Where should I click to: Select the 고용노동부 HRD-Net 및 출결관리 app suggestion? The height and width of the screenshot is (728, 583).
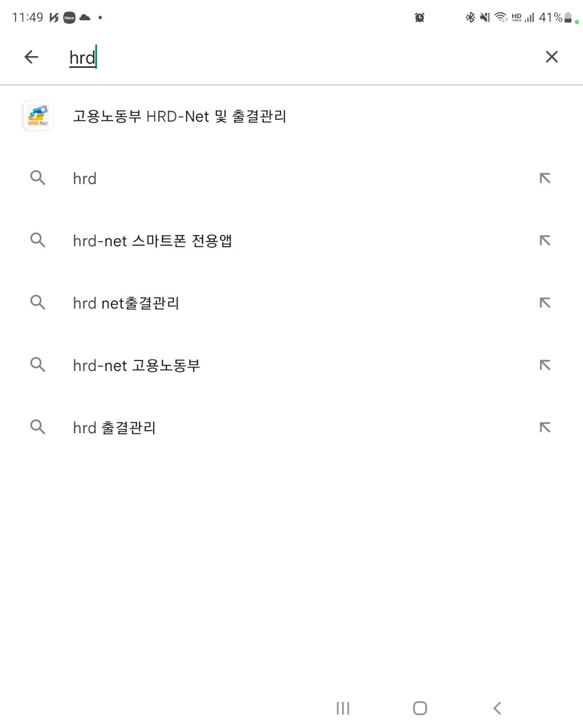[x=291, y=116]
